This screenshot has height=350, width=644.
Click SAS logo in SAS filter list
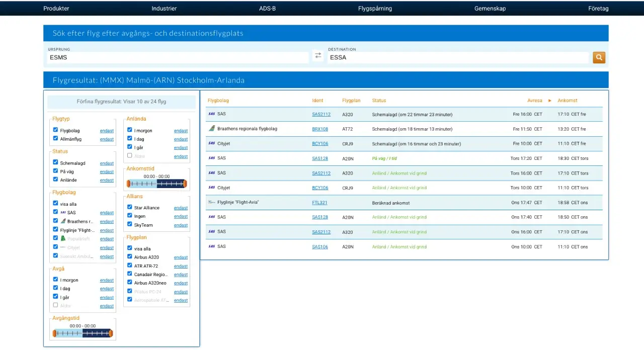coord(63,213)
